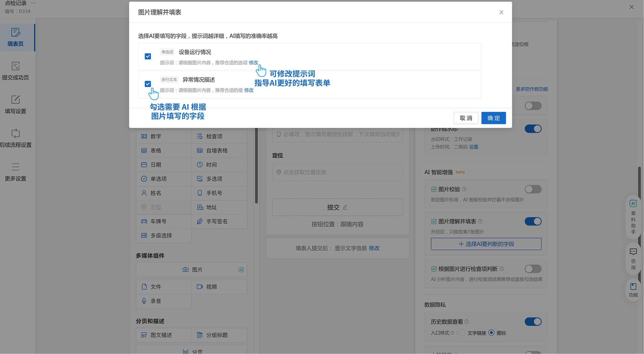Click the 草料助手 AI icon
644x354 pixels.
coord(633,203)
